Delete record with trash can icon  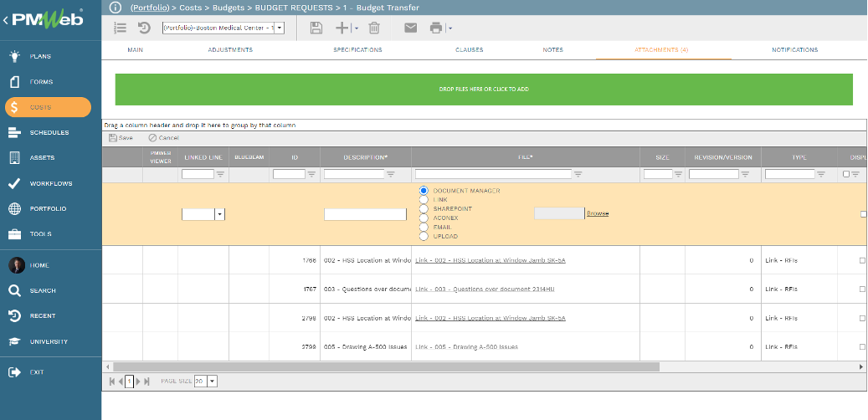point(374,28)
